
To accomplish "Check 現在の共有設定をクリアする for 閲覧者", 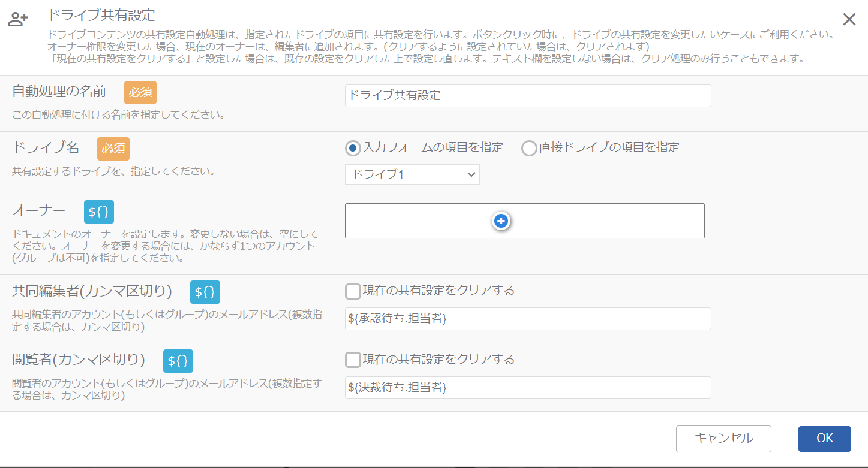I will tap(353, 360).
